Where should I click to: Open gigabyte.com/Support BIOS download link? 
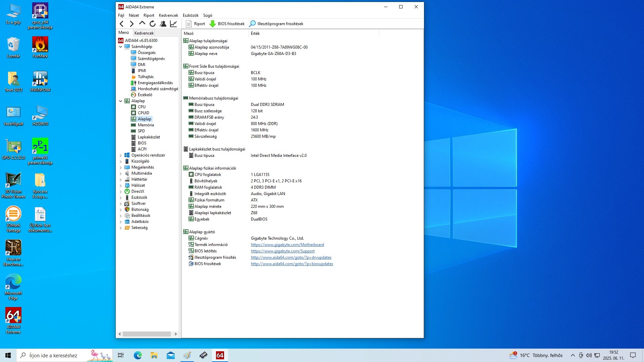[x=282, y=251]
